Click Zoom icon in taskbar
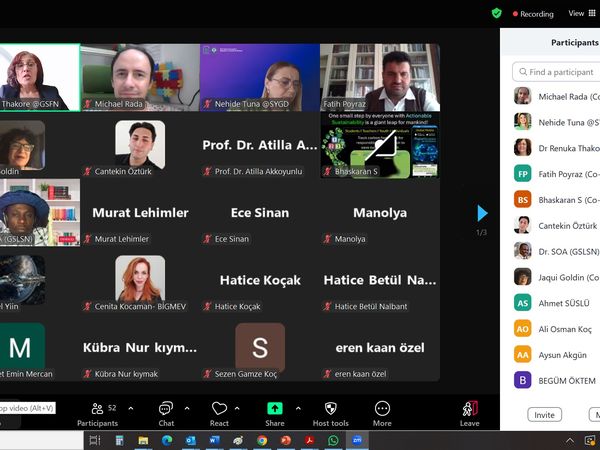 (357, 441)
